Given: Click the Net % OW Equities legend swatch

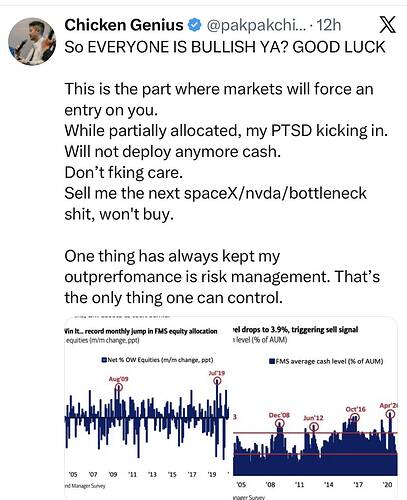Looking at the screenshot, I should tap(104, 360).
